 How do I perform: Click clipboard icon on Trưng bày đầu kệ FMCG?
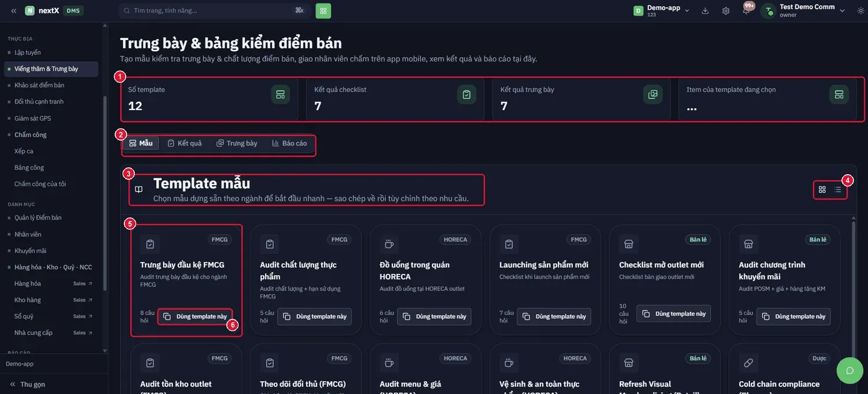click(150, 244)
